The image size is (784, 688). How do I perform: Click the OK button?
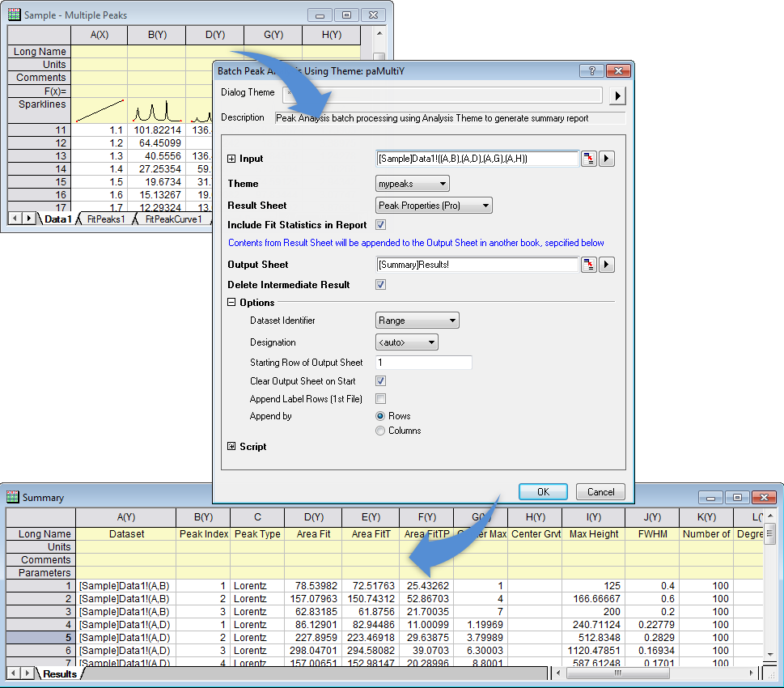pos(543,491)
